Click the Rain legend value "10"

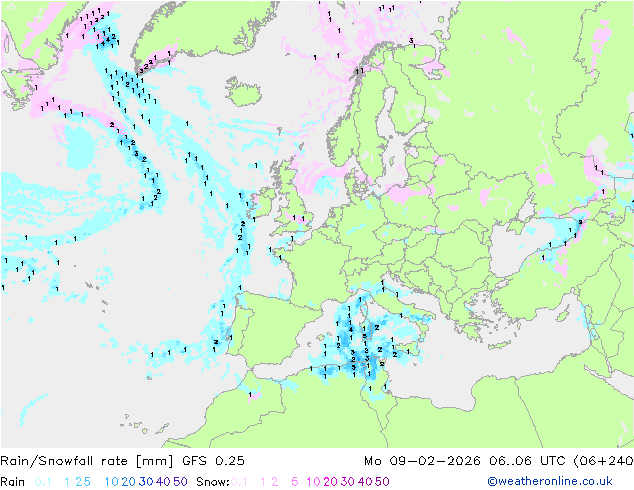coord(112,482)
